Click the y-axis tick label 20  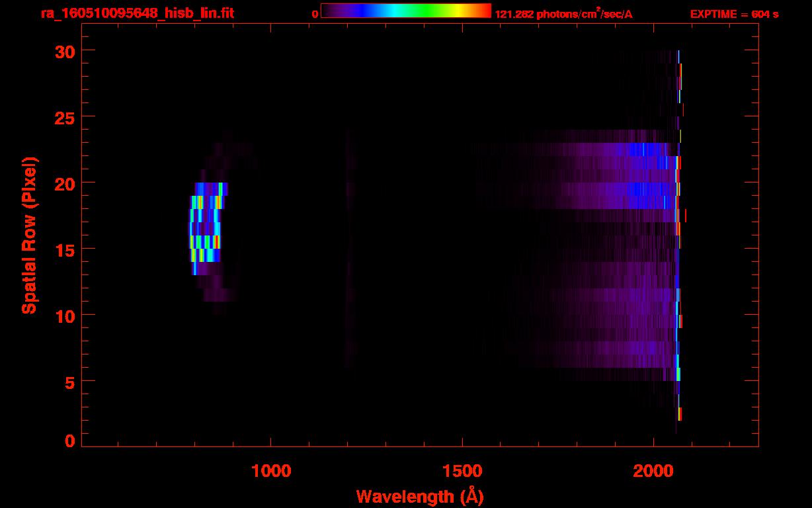[x=63, y=183]
